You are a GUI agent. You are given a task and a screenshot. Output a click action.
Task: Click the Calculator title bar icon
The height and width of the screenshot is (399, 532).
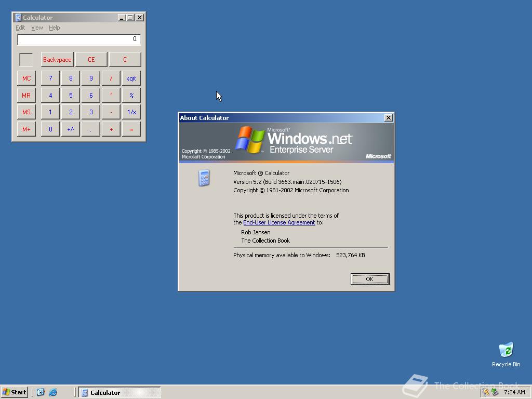click(x=18, y=18)
